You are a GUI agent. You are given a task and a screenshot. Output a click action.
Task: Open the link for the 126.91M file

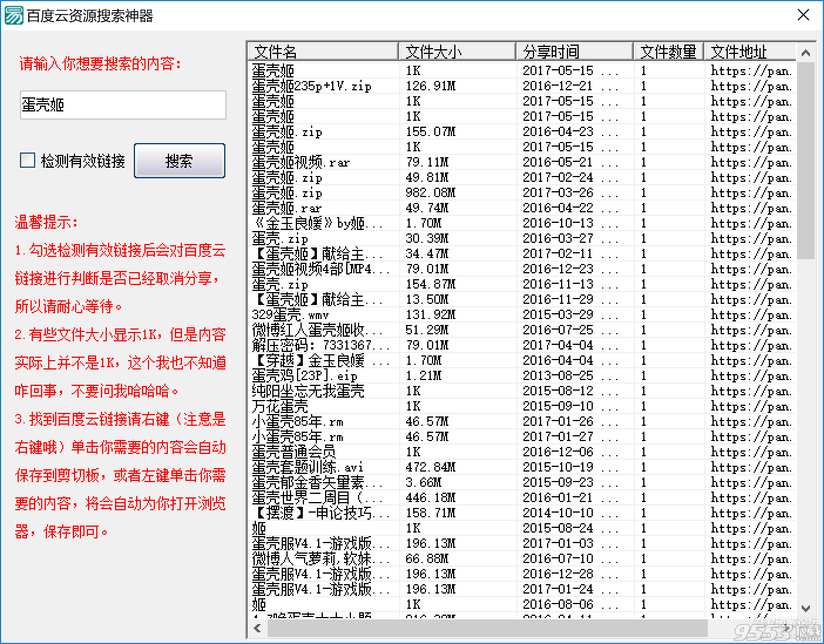coord(751,86)
